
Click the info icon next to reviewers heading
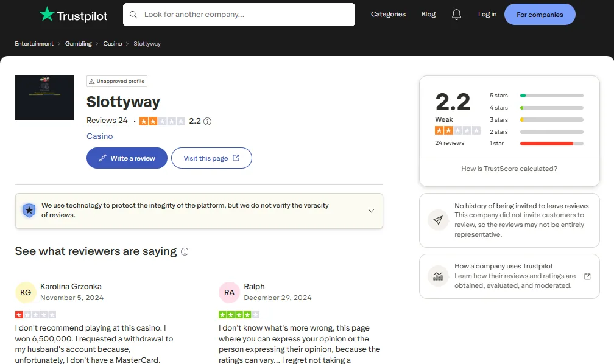click(x=185, y=251)
